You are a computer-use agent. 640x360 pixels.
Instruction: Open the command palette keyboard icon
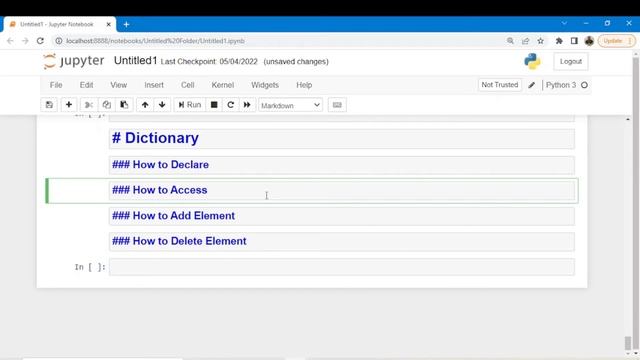click(337, 105)
